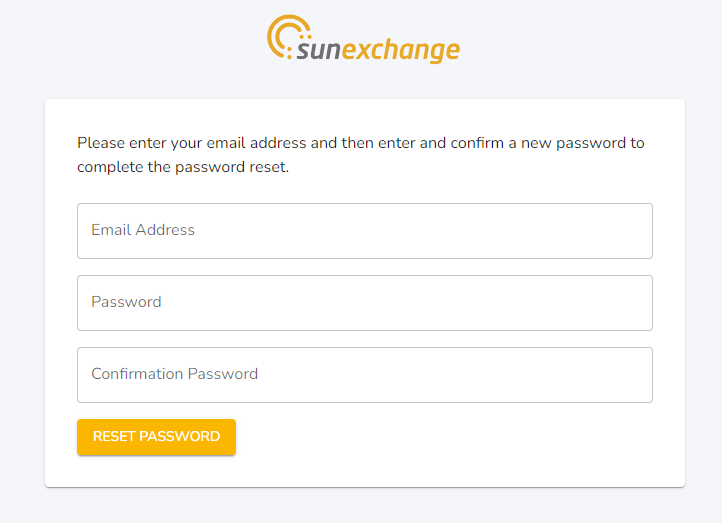Click the password reset instruction paragraph
The width and height of the screenshot is (722, 523).
coord(361,155)
